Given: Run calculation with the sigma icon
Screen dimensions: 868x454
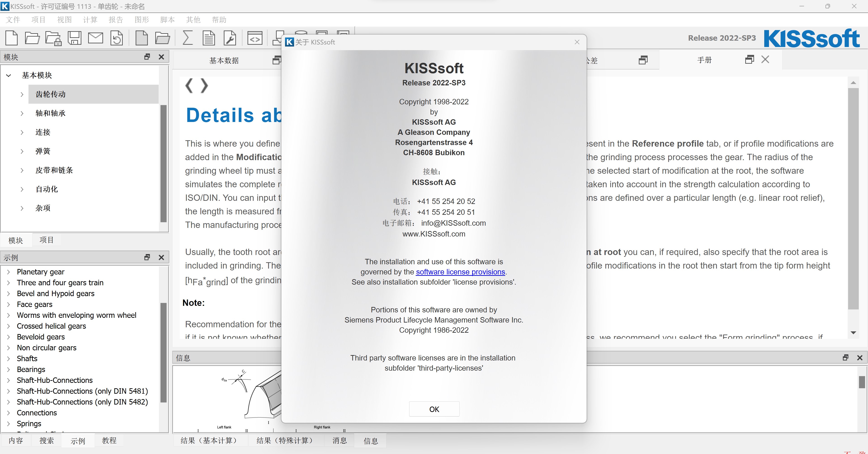Looking at the screenshot, I should click(187, 38).
